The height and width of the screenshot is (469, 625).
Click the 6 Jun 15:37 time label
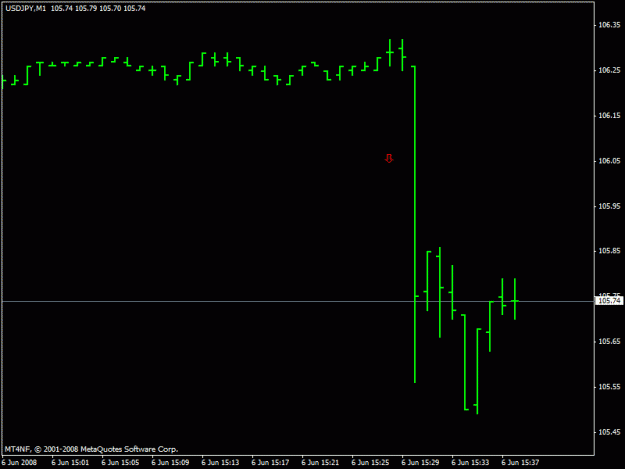coord(520,462)
